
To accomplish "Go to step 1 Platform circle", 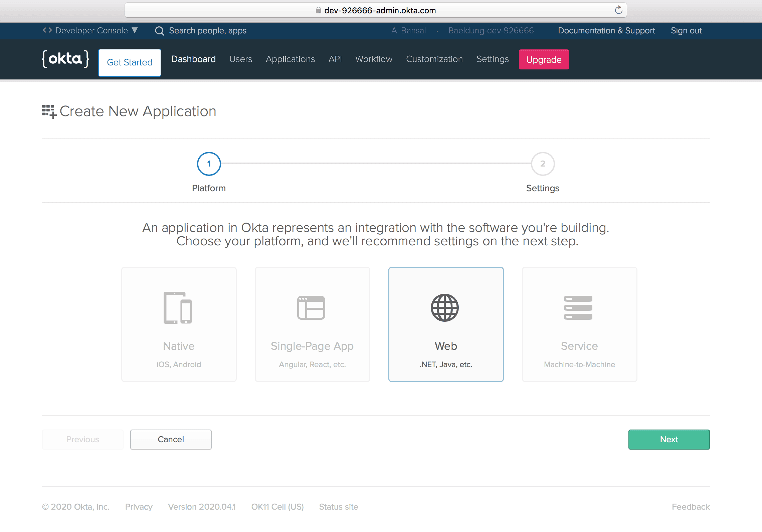I will (x=209, y=164).
